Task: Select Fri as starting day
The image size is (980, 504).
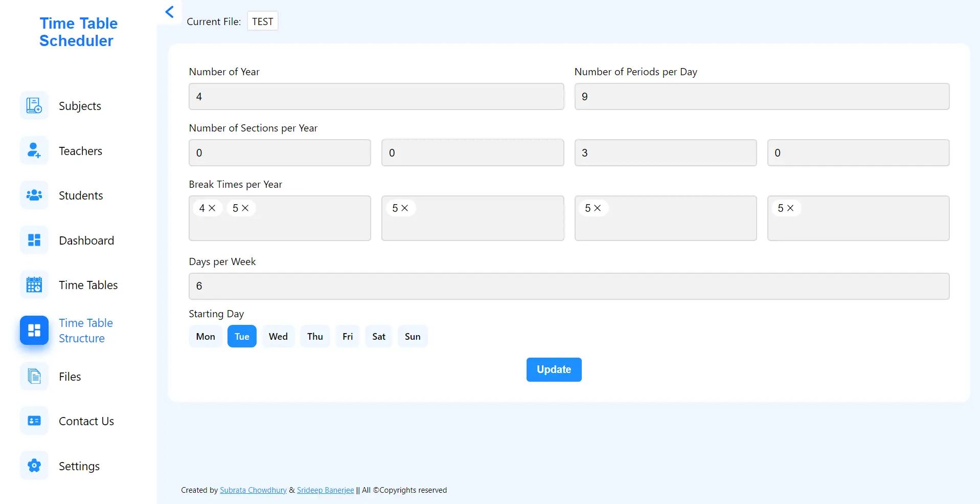Action: click(x=348, y=336)
